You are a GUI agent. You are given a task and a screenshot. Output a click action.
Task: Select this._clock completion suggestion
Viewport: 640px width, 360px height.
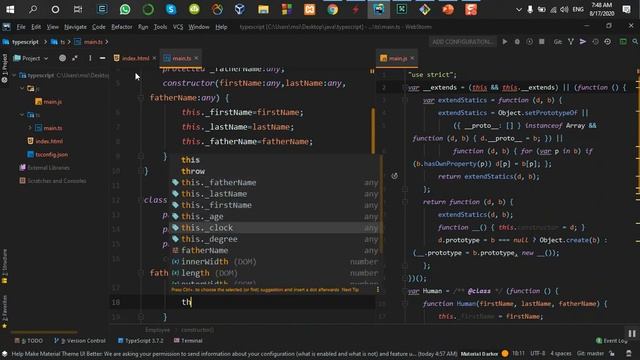(x=276, y=228)
